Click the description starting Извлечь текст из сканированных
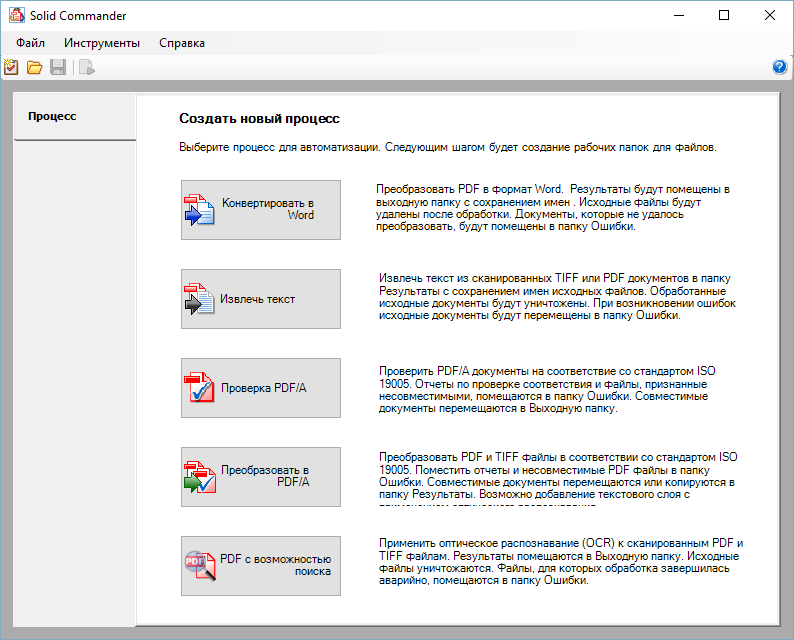 click(x=558, y=297)
